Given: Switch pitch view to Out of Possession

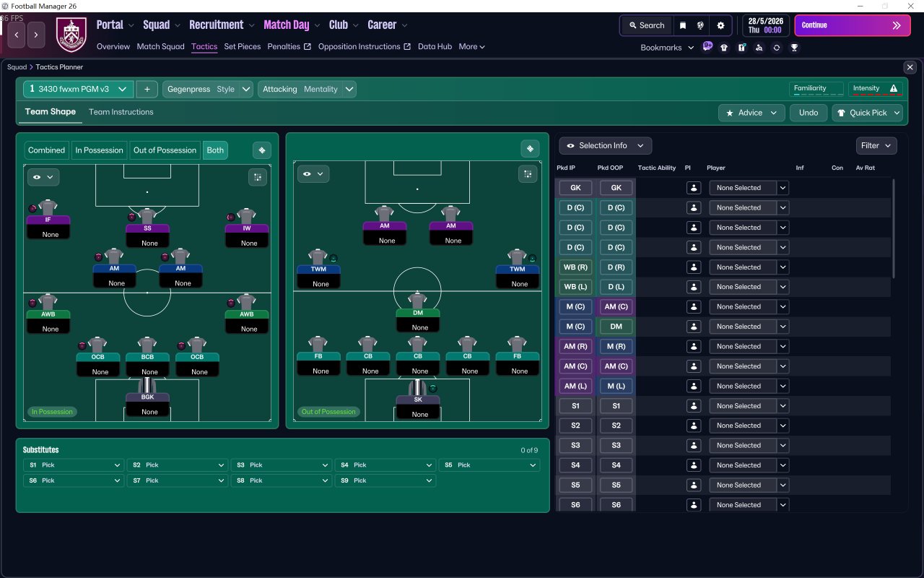Looking at the screenshot, I should [x=165, y=150].
